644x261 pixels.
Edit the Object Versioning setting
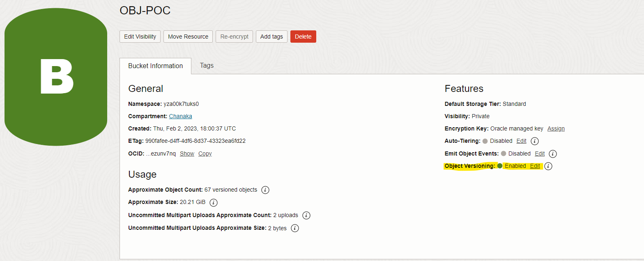coord(535,166)
